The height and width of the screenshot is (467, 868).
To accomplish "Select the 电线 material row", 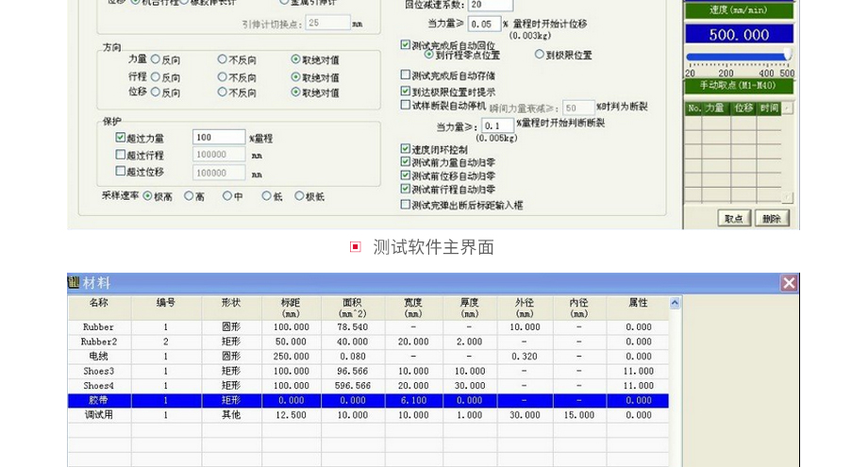I will click(x=99, y=357).
